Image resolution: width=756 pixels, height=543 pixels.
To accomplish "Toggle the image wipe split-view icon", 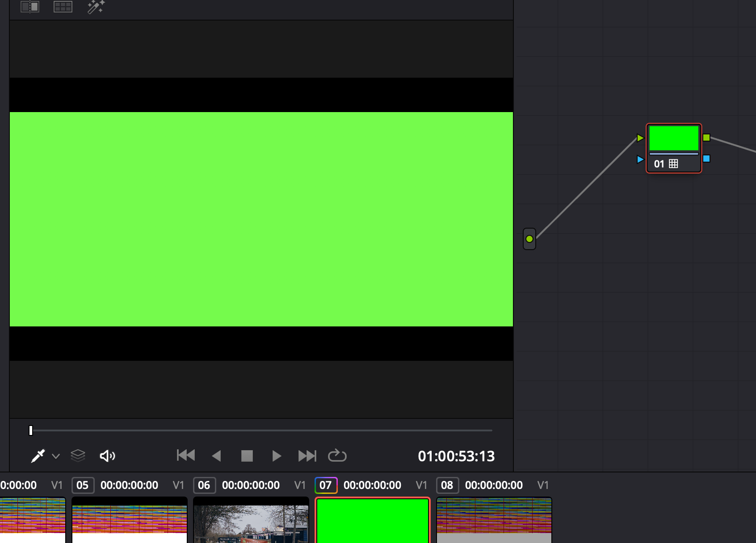I will click(30, 7).
